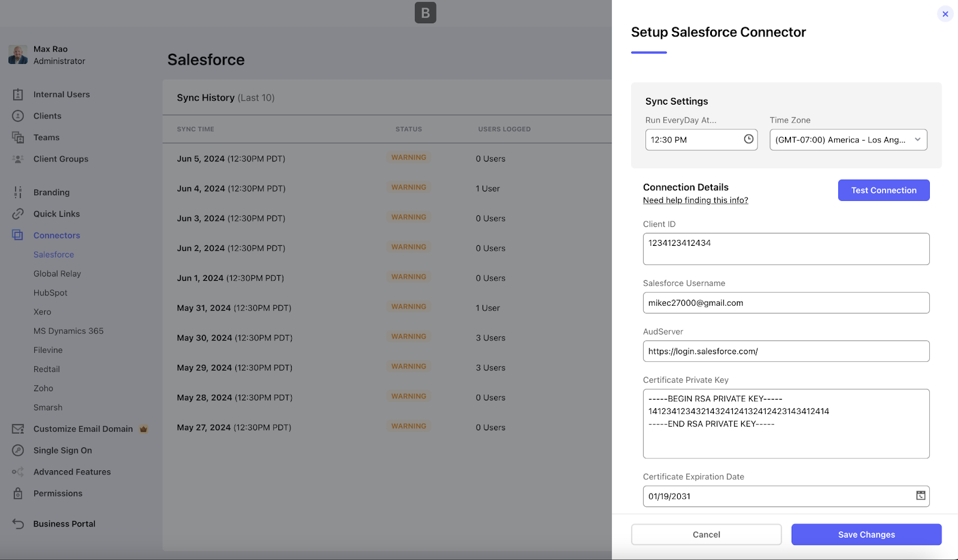Click the WARNING badge for Jun 4, 2024
The height and width of the screenshot is (560, 958).
[409, 187]
